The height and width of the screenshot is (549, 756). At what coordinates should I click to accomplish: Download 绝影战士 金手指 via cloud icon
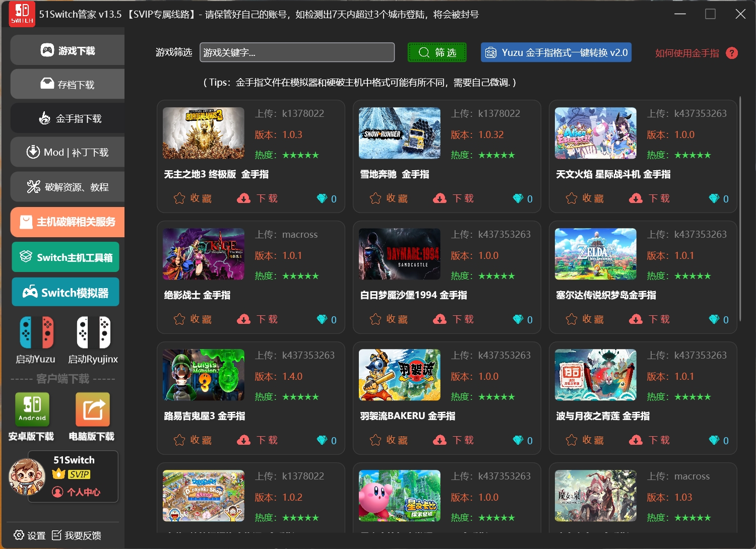243,319
